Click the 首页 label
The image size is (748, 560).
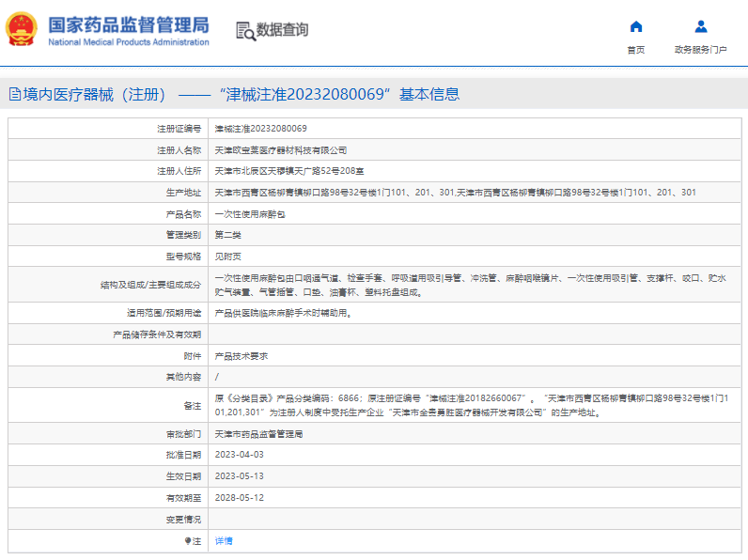coord(636,50)
